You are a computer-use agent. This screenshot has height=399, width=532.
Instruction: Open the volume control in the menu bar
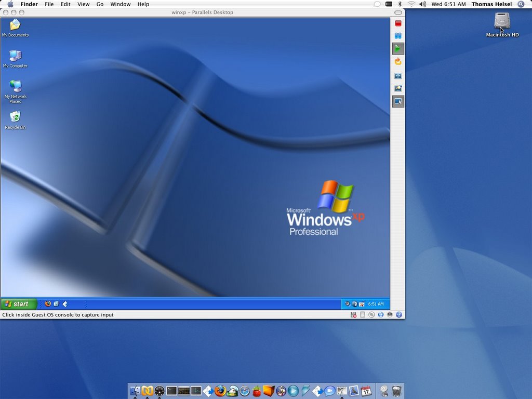point(422,4)
